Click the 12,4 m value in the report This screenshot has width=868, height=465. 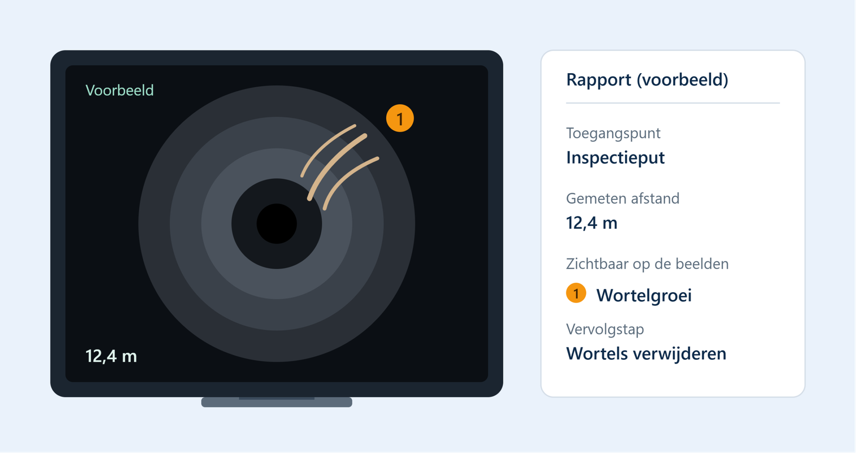pos(592,223)
